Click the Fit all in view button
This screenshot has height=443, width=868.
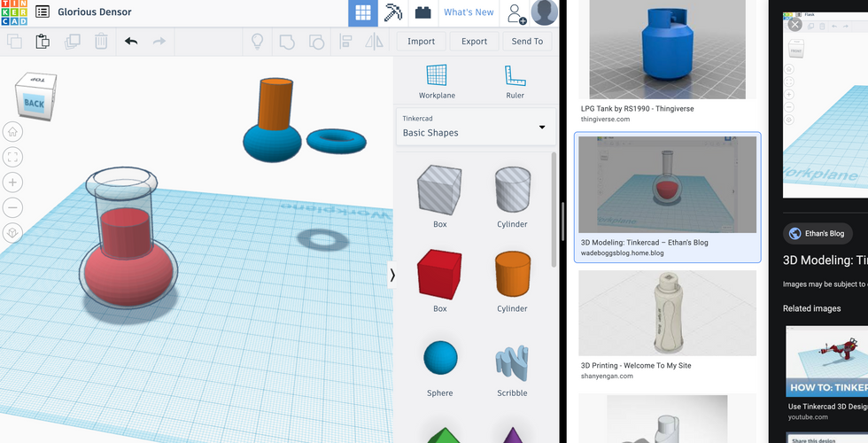[x=12, y=158]
